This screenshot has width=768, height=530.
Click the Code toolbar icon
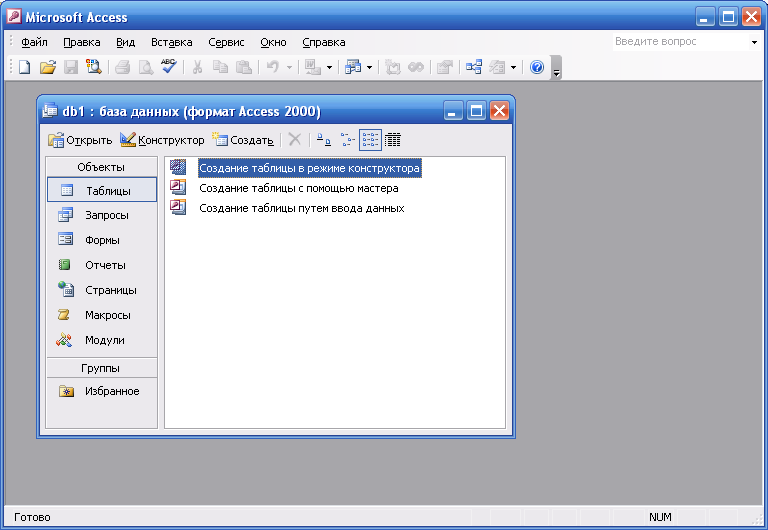tap(392, 67)
